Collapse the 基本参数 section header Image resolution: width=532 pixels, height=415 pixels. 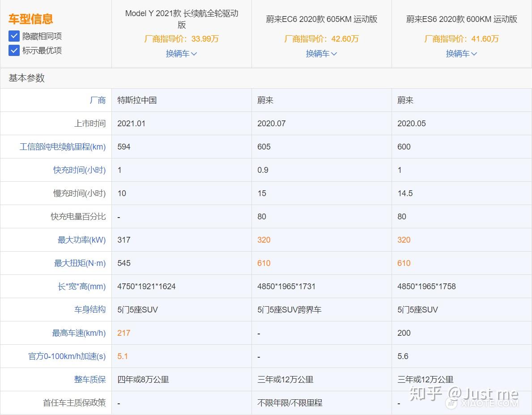(26, 78)
